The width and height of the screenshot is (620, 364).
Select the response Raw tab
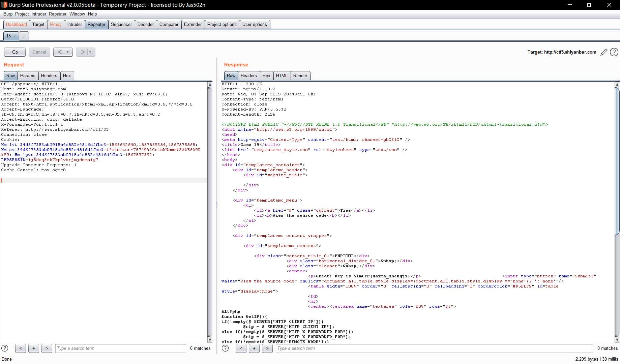pos(231,75)
